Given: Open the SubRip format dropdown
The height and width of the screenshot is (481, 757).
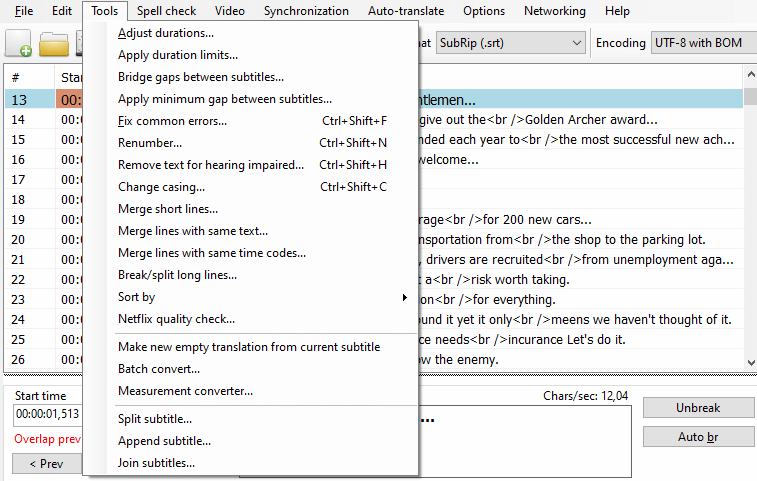Looking at the screenshot, I should [511, 43].
